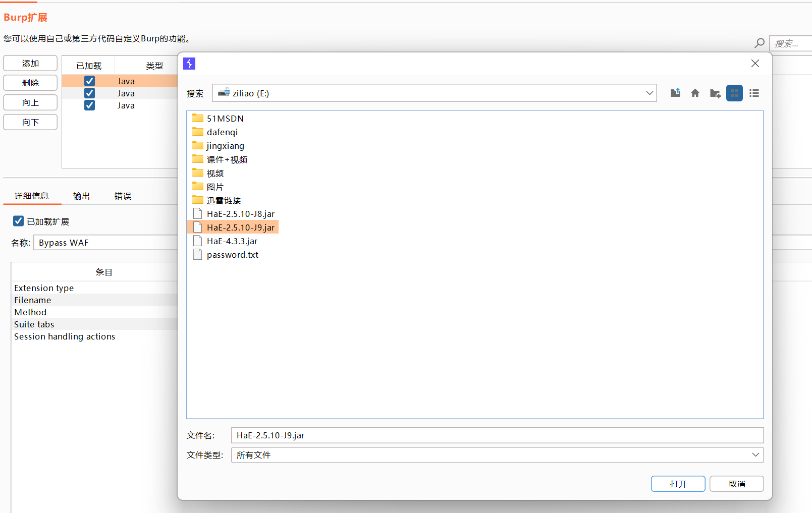Toggle loaded checkbox for first Java extension
Image resolution: width=812 pixels, height=513 pixels.
pyautogui.click(x=89, y=81)
